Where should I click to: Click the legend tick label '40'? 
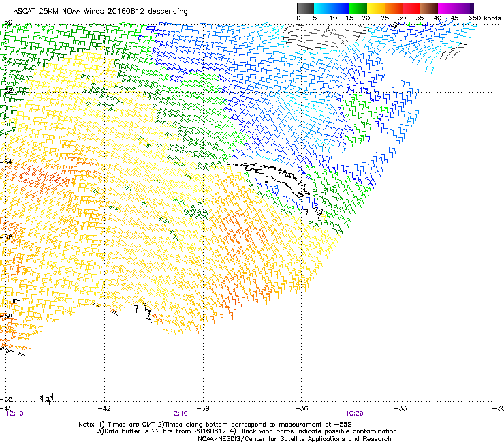(x=437, y=18)
